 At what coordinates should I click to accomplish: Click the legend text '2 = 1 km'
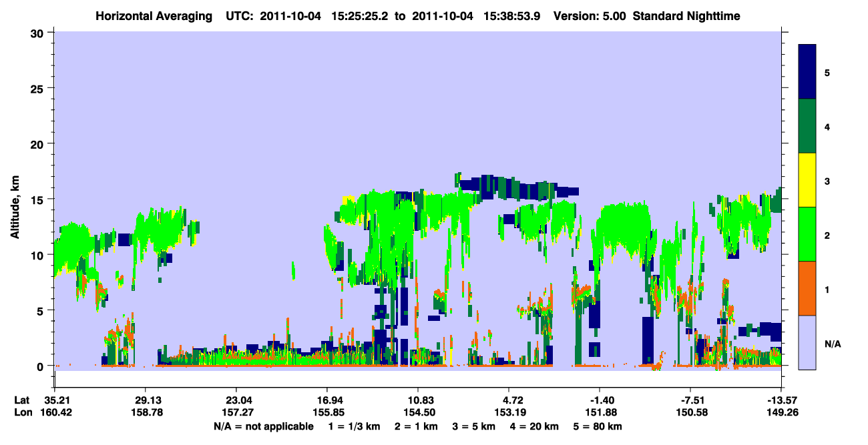417,426
